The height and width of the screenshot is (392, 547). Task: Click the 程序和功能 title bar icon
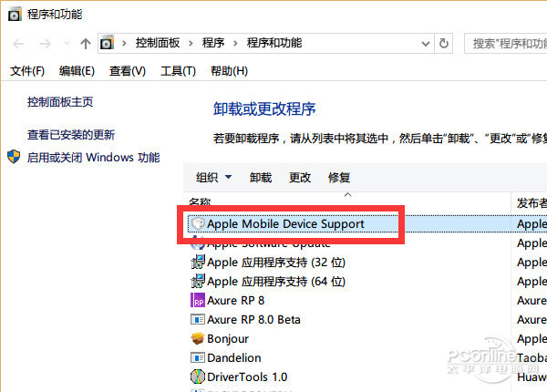pyautogui.click(x=15, y=15)
